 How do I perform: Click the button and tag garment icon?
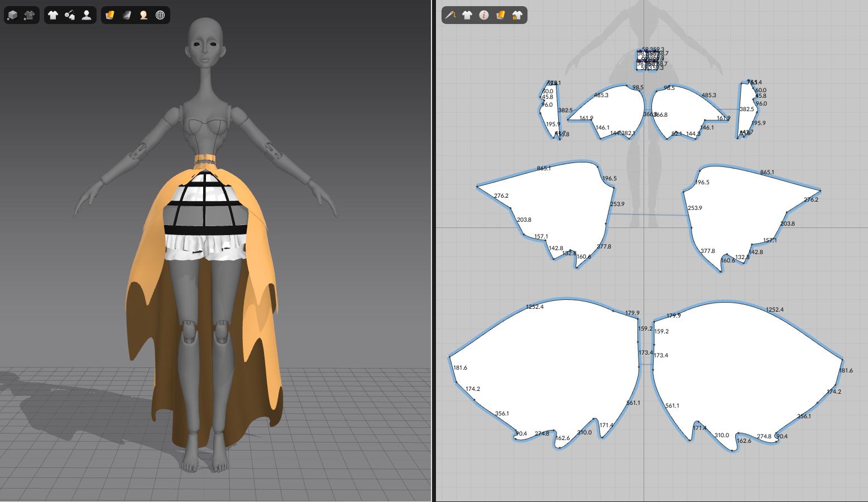[x=70, y=15]
